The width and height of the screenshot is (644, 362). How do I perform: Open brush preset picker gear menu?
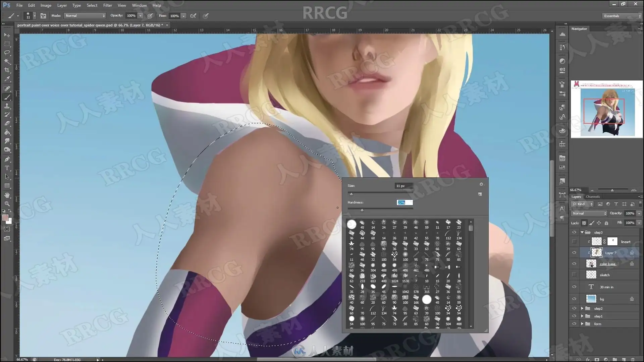click(x=481, y=184)
